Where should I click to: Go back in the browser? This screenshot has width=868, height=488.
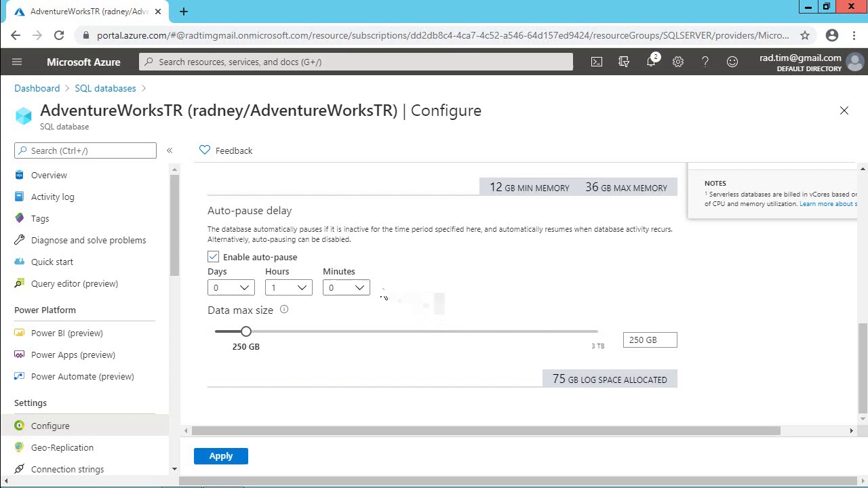tap(16, 35)
